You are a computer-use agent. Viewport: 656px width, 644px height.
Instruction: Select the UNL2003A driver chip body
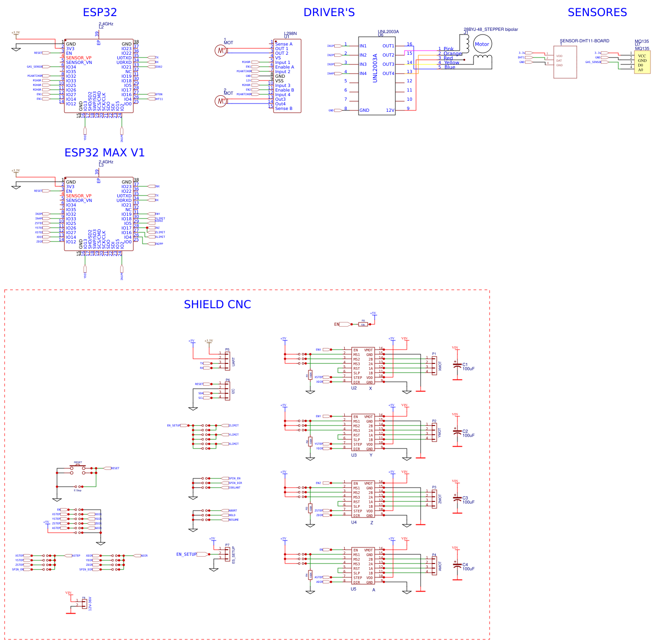(x=377, y=76)
